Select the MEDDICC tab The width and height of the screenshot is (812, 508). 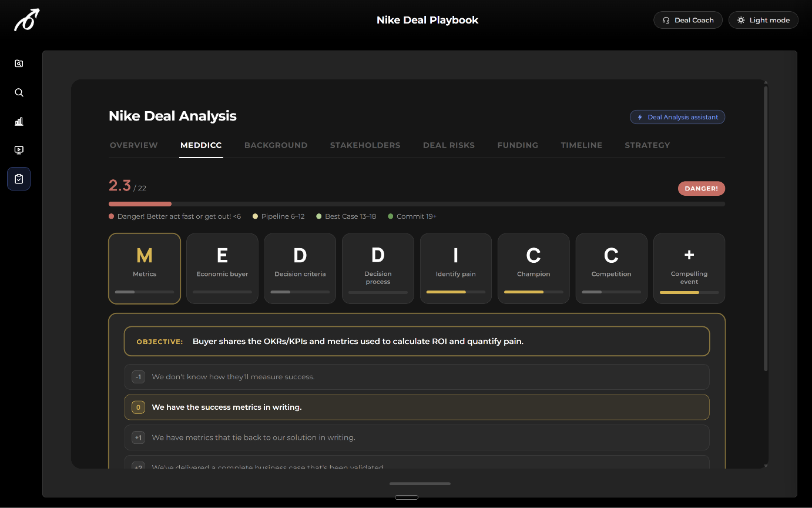point(201,145)
